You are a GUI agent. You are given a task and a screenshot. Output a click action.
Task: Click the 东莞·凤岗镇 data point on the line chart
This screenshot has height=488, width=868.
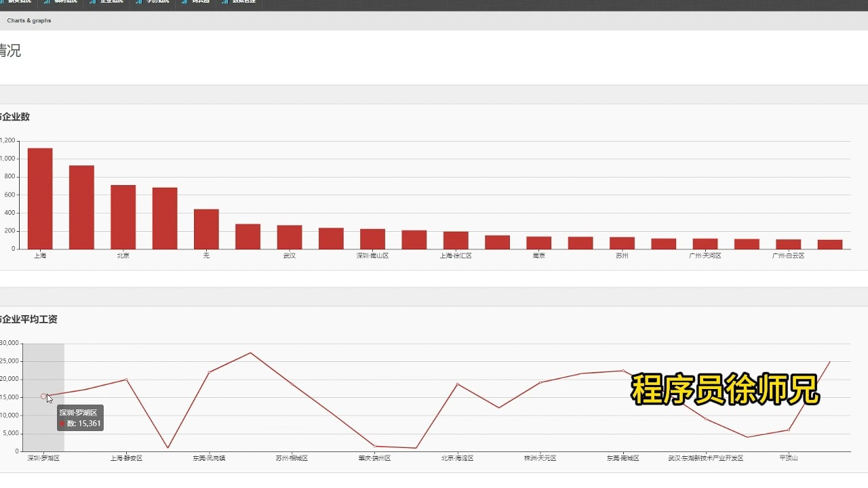click(209, 372)
